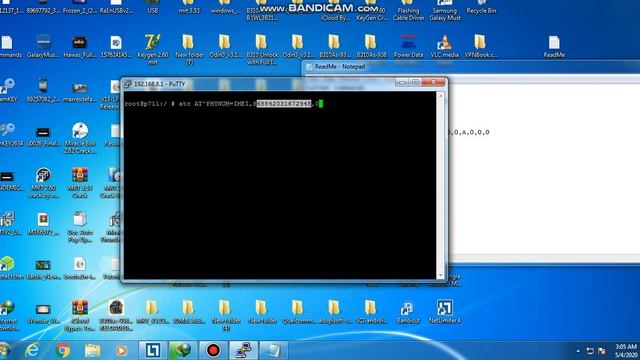Click the 0,0,A,0,0,0 text in Notepad
640x360 pixels.
point(469,132)
